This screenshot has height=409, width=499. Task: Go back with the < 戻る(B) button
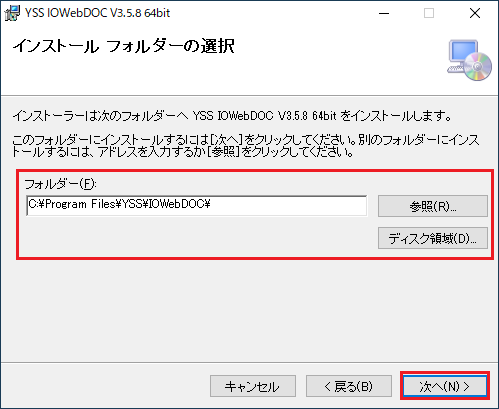[349, 386]
